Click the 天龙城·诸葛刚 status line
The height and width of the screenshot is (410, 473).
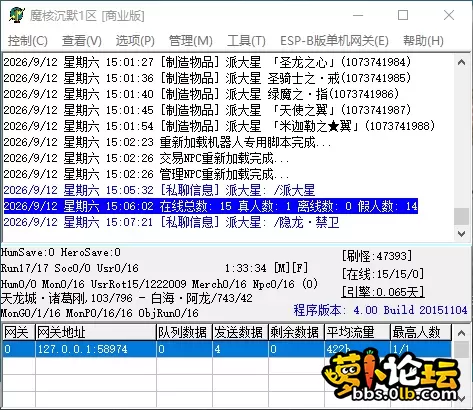tap(126, 298)
